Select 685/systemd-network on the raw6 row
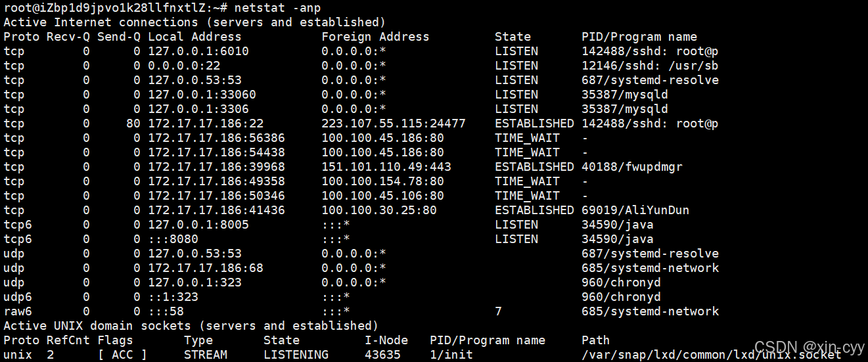Screen dimensions: 868x362 (650, 311)
